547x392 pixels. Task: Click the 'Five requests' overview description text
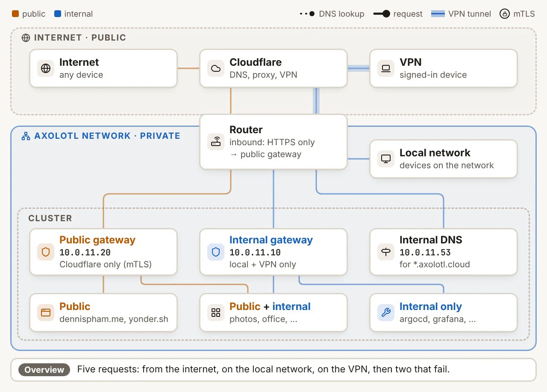263,369
